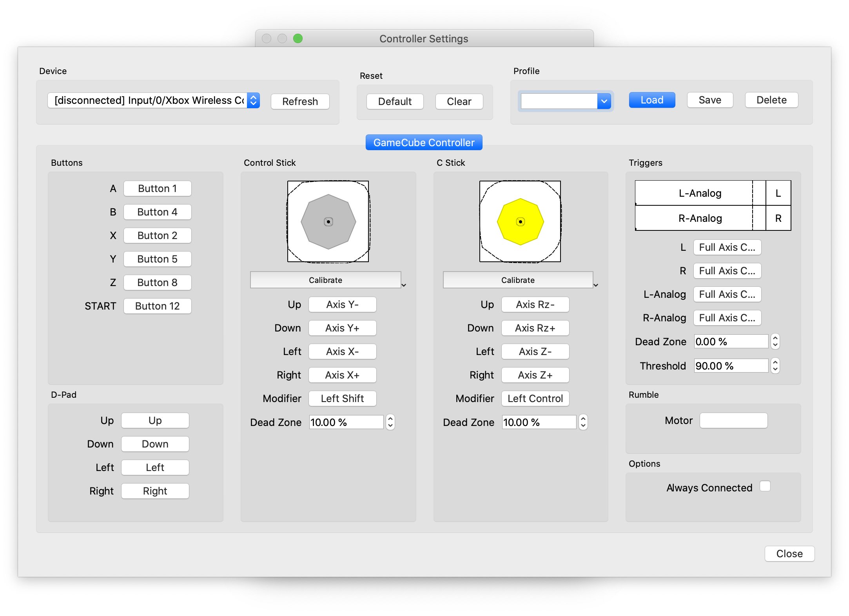Select the GameCube Controller tab
This screenshot has height=616, width=849.
tap(424, 142)
